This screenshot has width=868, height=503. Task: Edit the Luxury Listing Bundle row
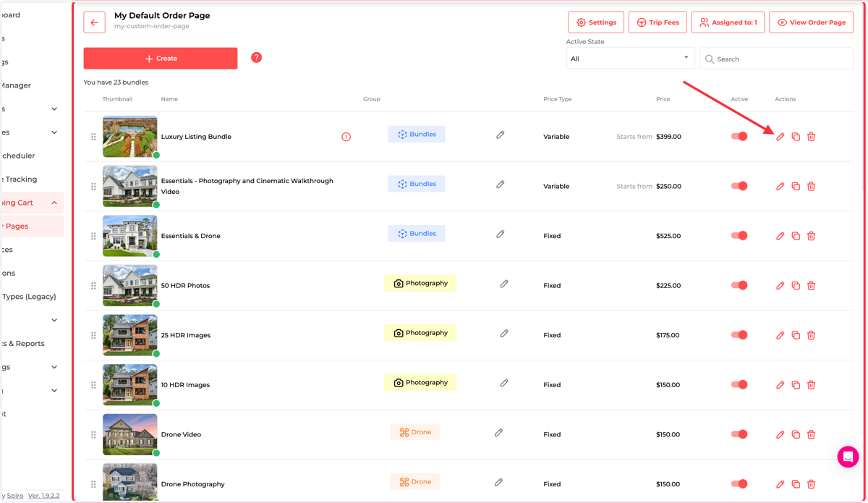pyautogui.click(x=780, y=137)
